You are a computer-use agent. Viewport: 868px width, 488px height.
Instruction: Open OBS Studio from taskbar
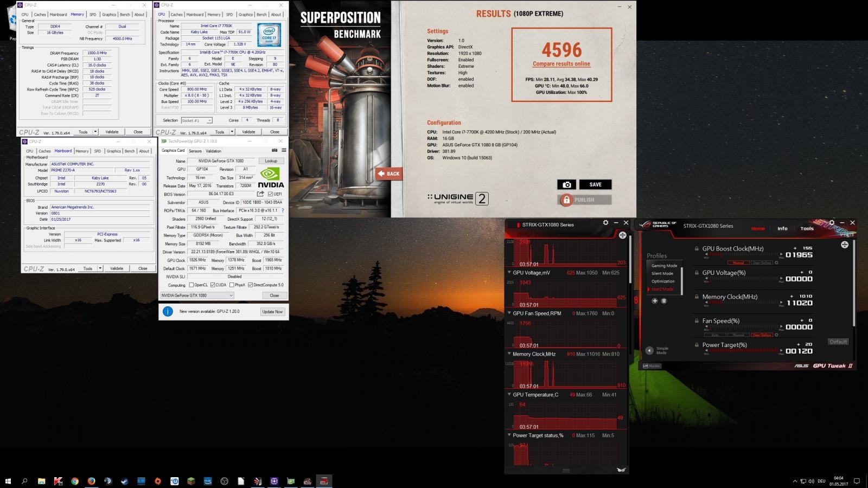pyautogui.click(x=224, y=481)
